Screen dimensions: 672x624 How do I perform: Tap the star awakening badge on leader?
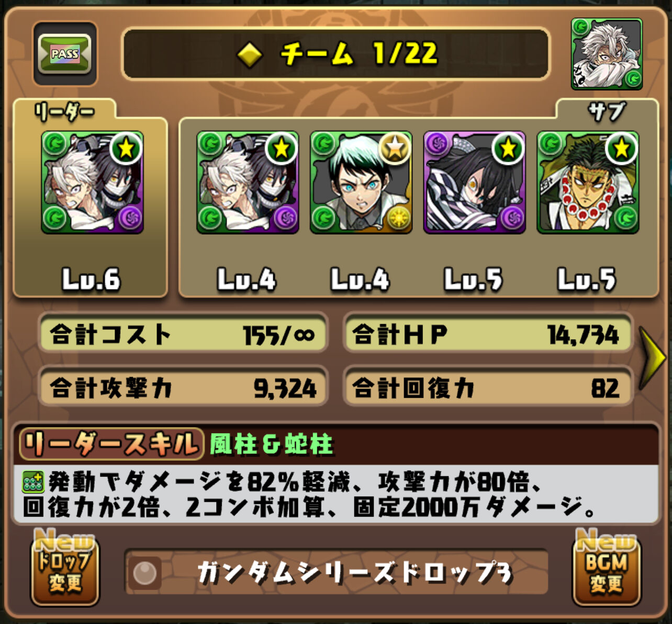point(126,148)
